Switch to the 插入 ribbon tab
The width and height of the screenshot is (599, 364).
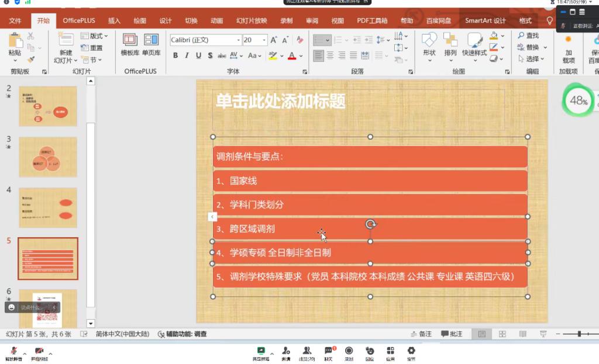(x=114, y=20)
